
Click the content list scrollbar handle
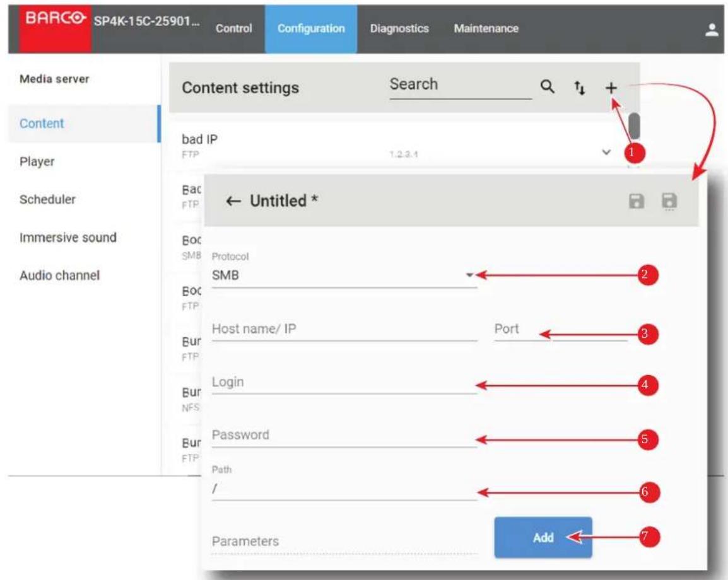634,125
